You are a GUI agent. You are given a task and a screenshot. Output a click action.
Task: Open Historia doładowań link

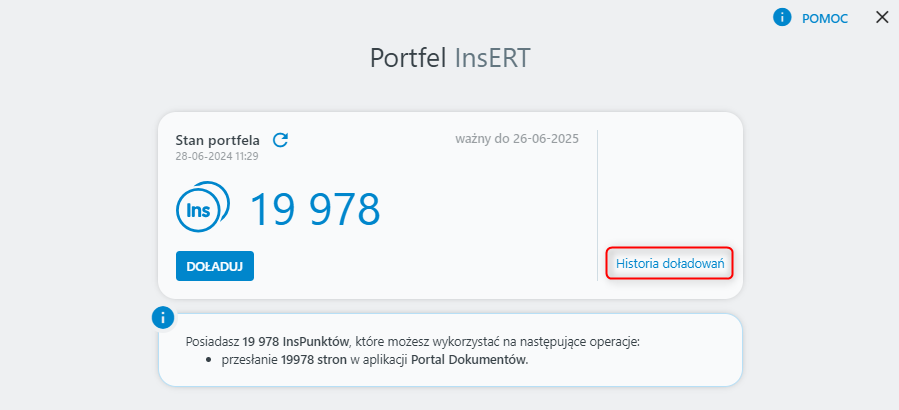point(670,264)
